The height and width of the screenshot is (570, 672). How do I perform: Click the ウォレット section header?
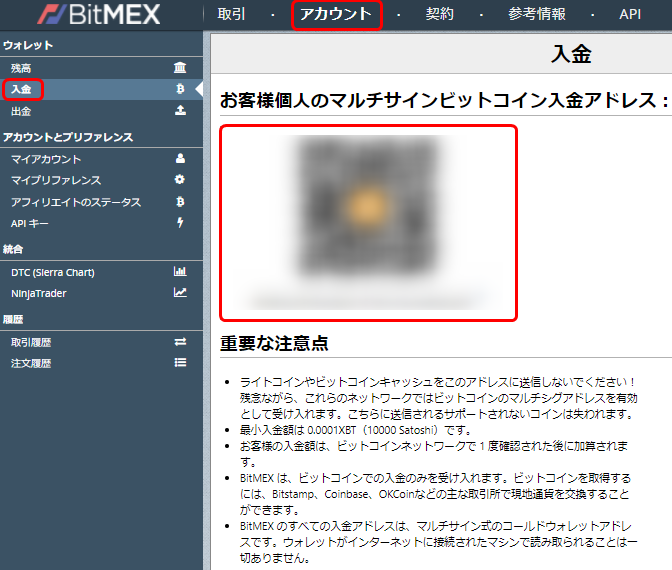pyautogui.click(x=28, y=45)
